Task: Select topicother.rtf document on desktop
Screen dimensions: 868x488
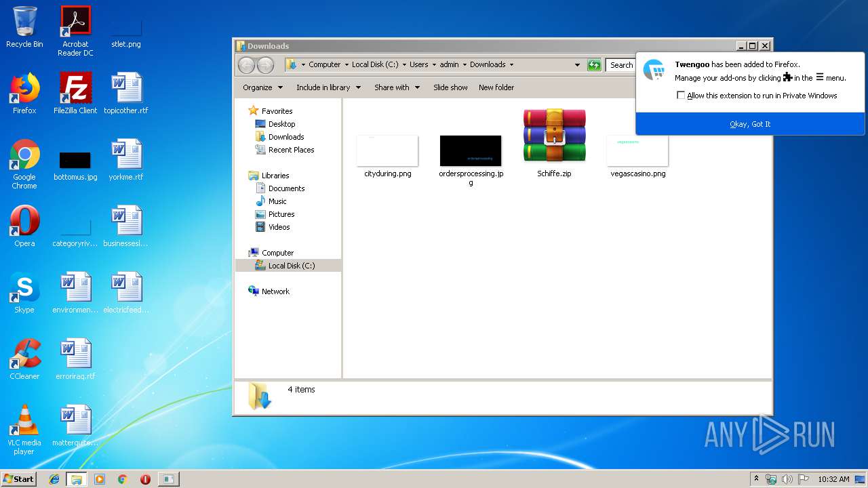Action: 126,94
